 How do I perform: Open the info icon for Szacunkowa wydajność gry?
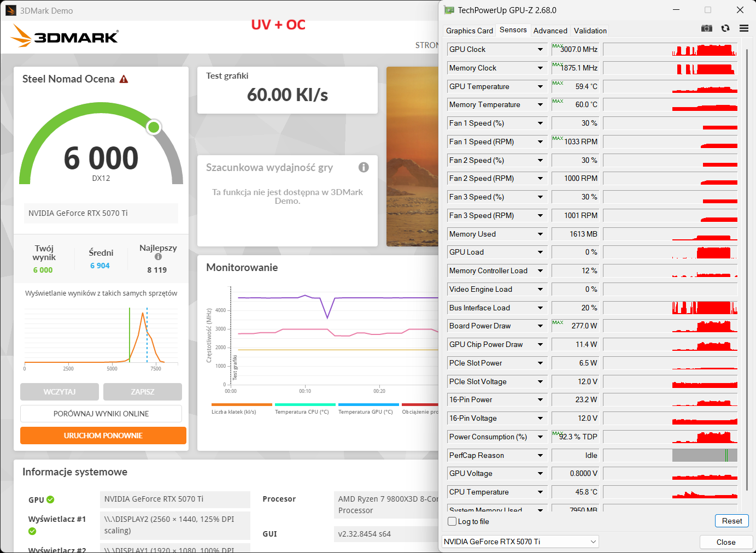(x=364, y=167)
